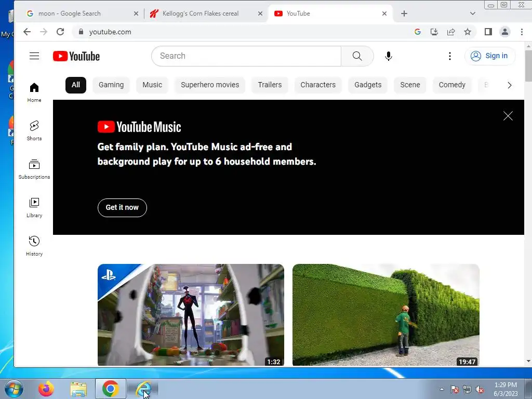Screen dimensions: 532x399
Task: Open the green hedge video thumbnail
Action: (x=386, y=315)
